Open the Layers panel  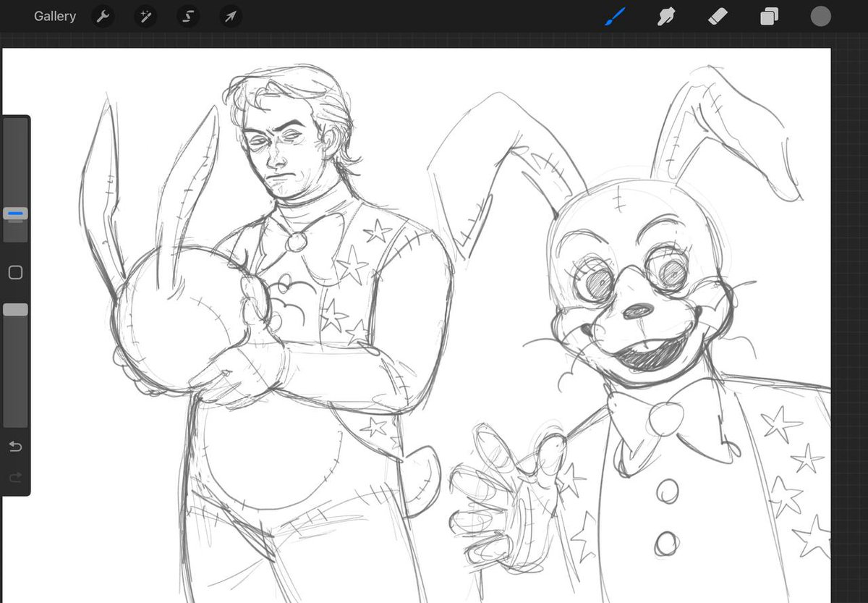pyautogui.click(x=769, y=16)
